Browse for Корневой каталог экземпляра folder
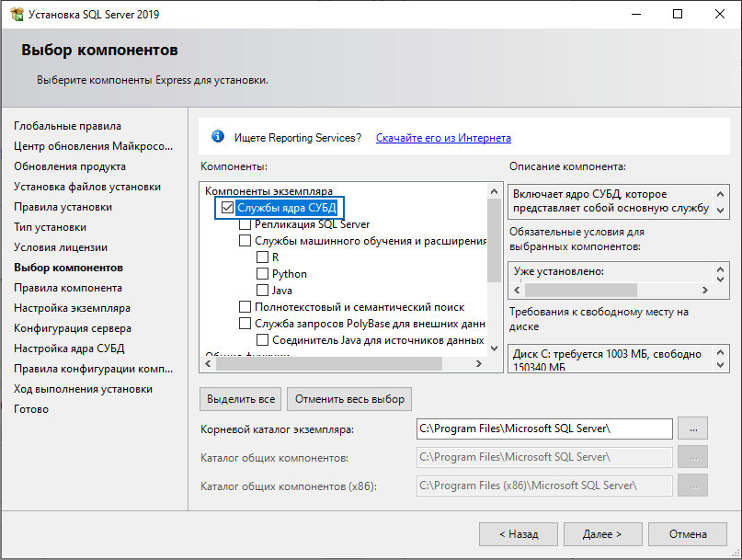Viewport: 742px width, 560px height. [x=692, y=429]
